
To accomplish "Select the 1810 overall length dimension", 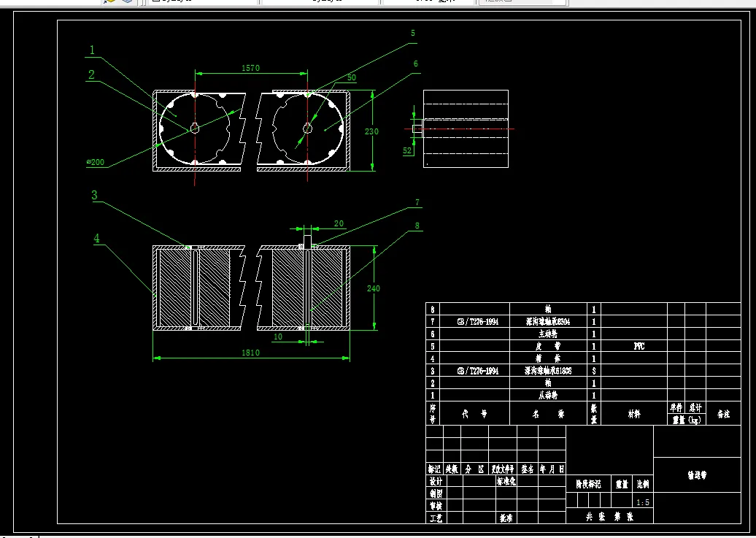I will (251, 353).
